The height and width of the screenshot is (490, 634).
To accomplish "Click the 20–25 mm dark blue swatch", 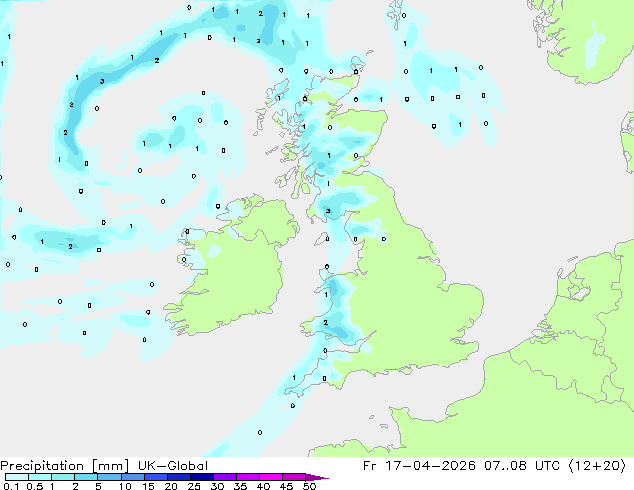I will pos(178,477).
